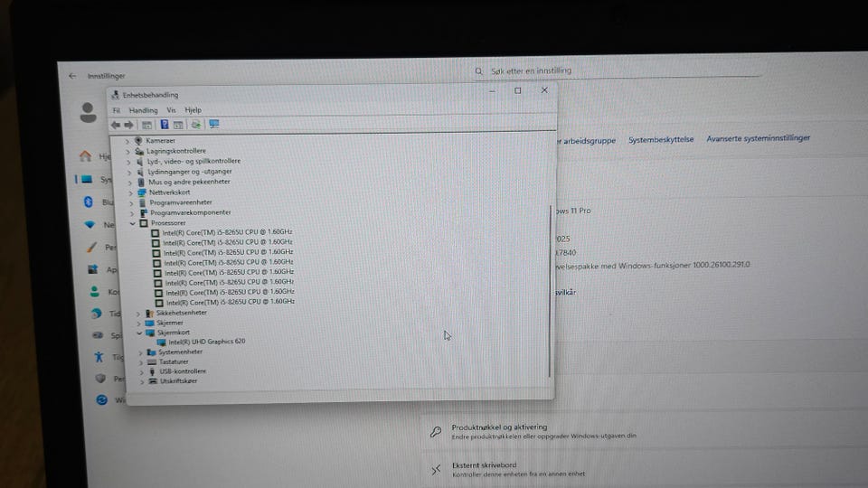
Task: Click the key icon beside Produktnøkkel og aktivering
Action: pyautogui.click(x=436, y=432)
